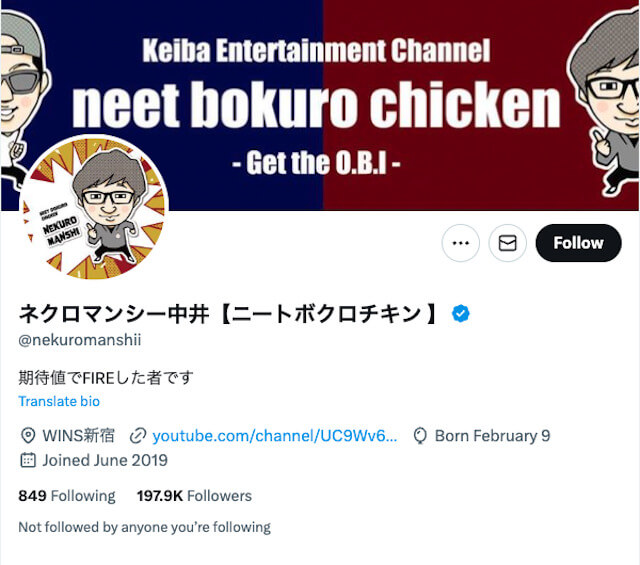Click the @nekuromanshii handle
The image size is (640, 565).
click(x=80, y=340)
